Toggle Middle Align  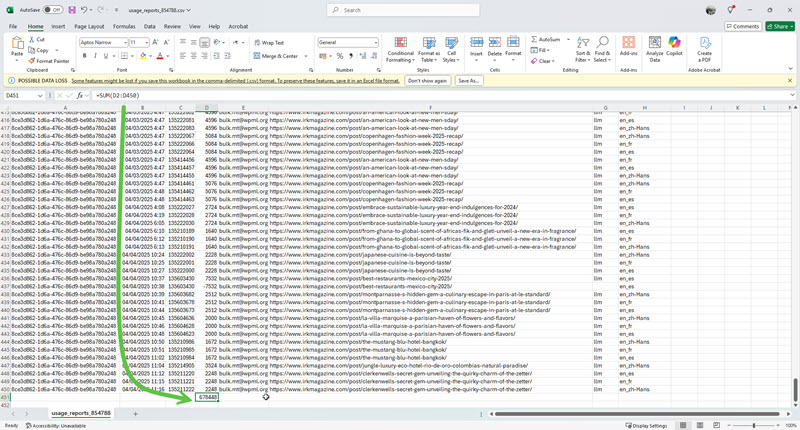pyautogui.click(x=193, y=42)
